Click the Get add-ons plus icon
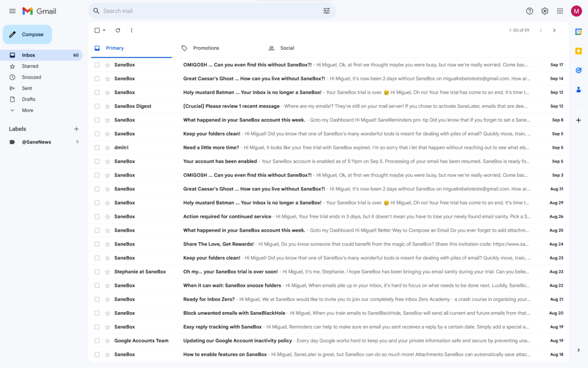The width and height of the screenshot is (588, 368). (x=578, y=120)
